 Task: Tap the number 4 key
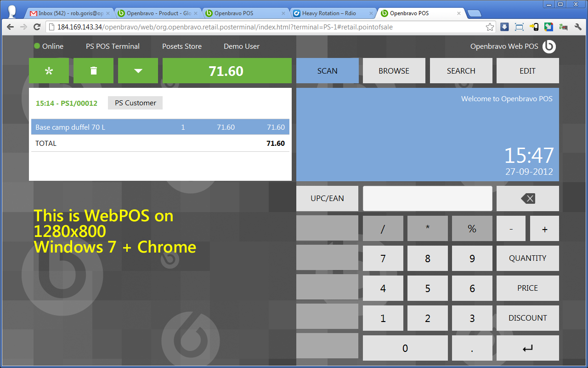pos(383,288)
